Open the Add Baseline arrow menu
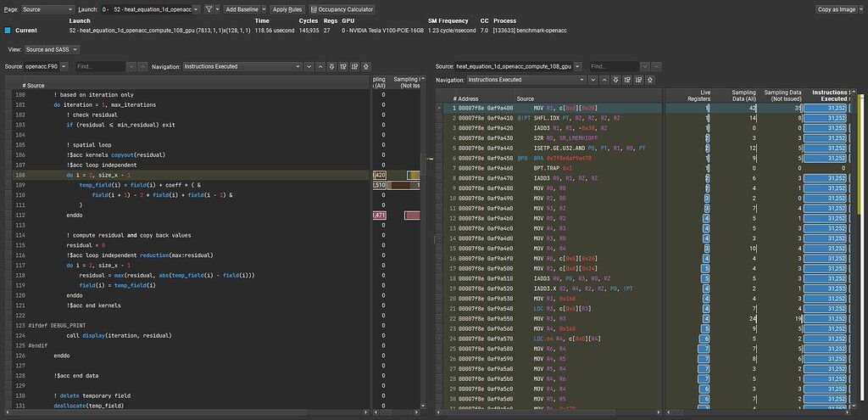 [264, 9]
